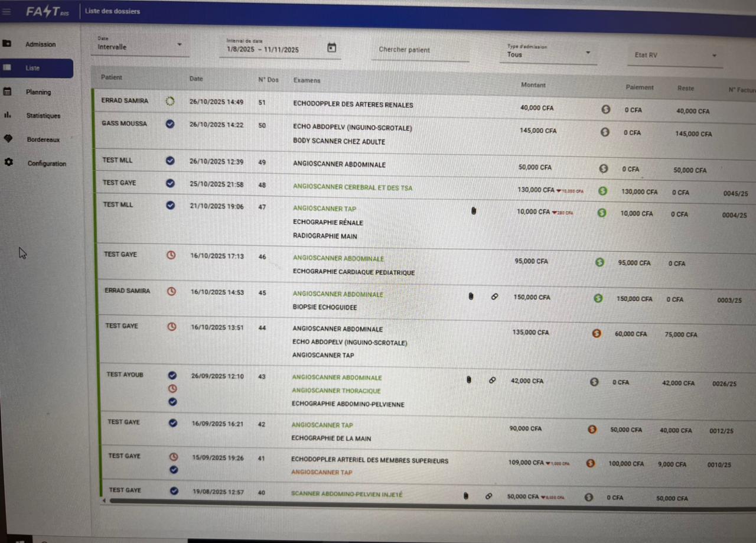Image resolution: width=756 pixels, height=543 pixels.
Task: Open Planning from the sidebar
Action: coord(38,92)
